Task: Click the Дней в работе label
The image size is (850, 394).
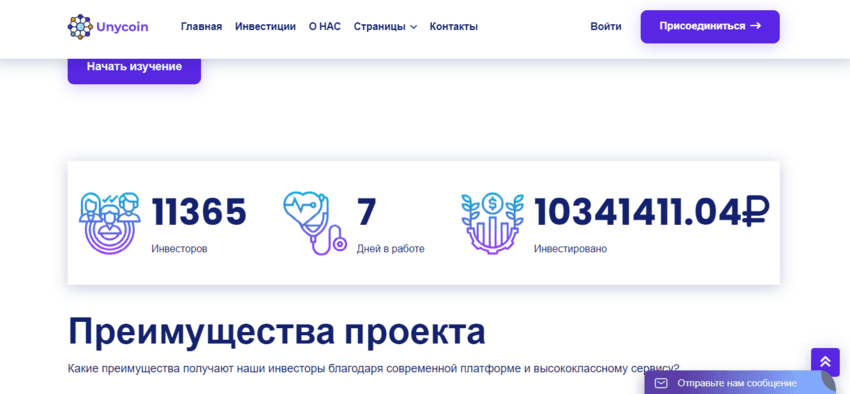Action: click(390, 249)
